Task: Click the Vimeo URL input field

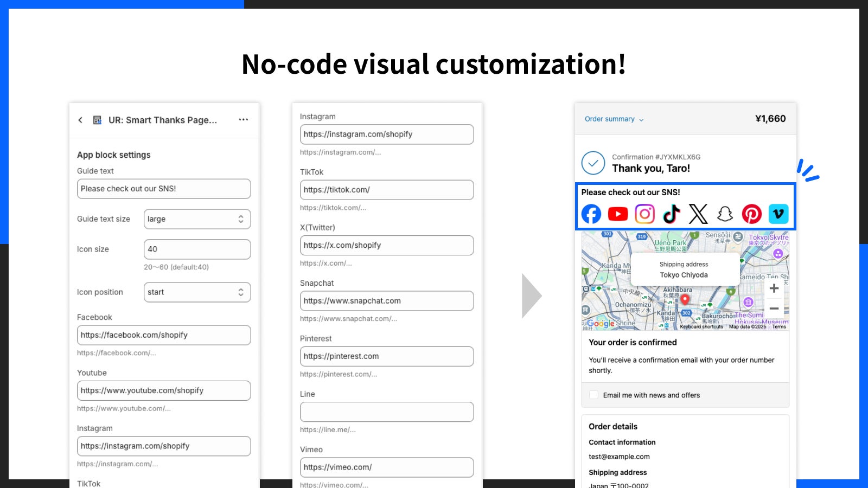Action: coord(387,467)
